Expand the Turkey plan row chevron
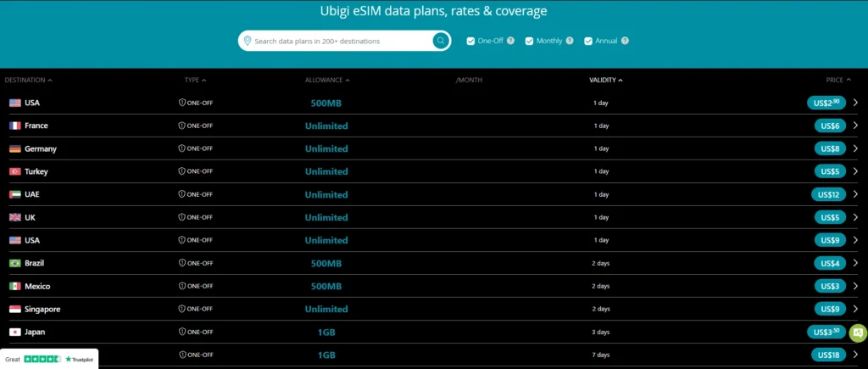The width and height of the screenshot is (868, 369). point(855,171)
